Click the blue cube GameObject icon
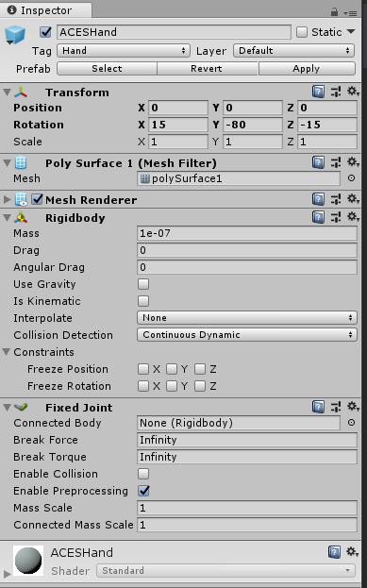The image size is (367, 588). [15, 35]
